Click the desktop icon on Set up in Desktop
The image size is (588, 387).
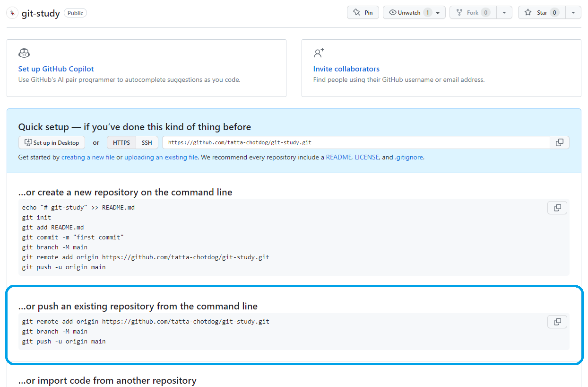[28, 142]
